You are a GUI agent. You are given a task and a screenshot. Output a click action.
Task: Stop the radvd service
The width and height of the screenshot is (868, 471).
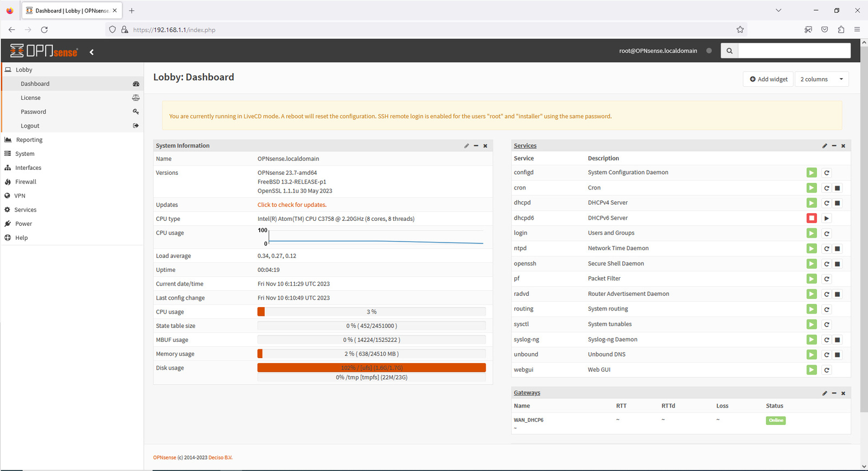[838, 294]
